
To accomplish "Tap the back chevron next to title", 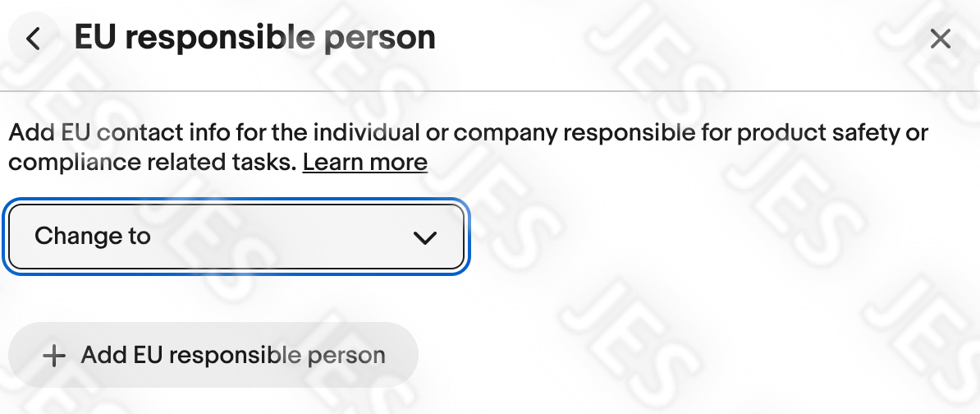I will 34,39.
